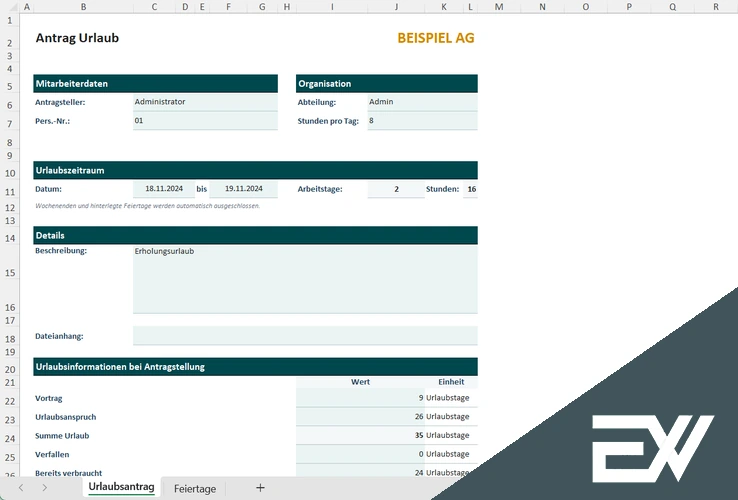738x500 pixels.
Task: Switch to the Feiertage sheet tab
Action: 194,489
